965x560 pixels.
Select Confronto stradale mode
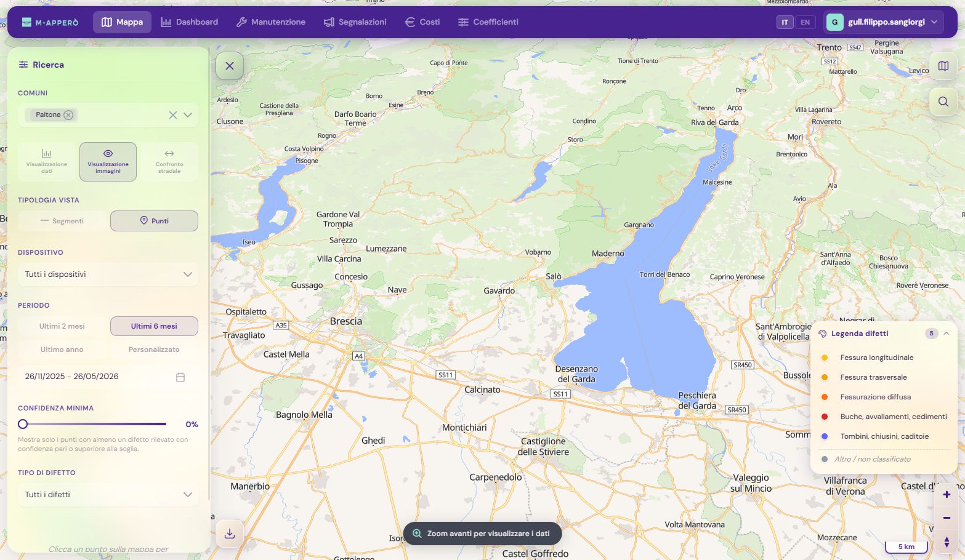[169, 162]
